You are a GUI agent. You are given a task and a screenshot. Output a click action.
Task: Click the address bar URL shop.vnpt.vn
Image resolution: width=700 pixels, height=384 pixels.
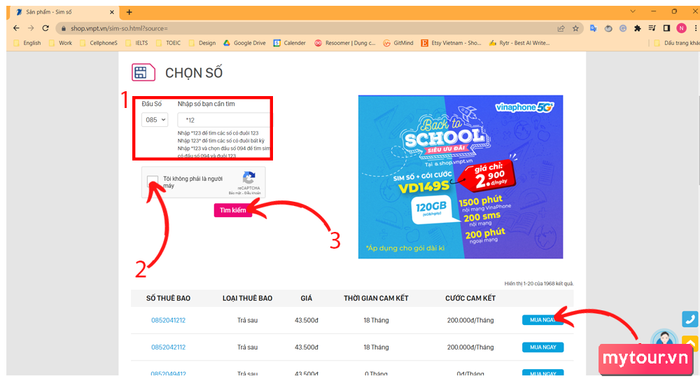[x=119, y=29]
